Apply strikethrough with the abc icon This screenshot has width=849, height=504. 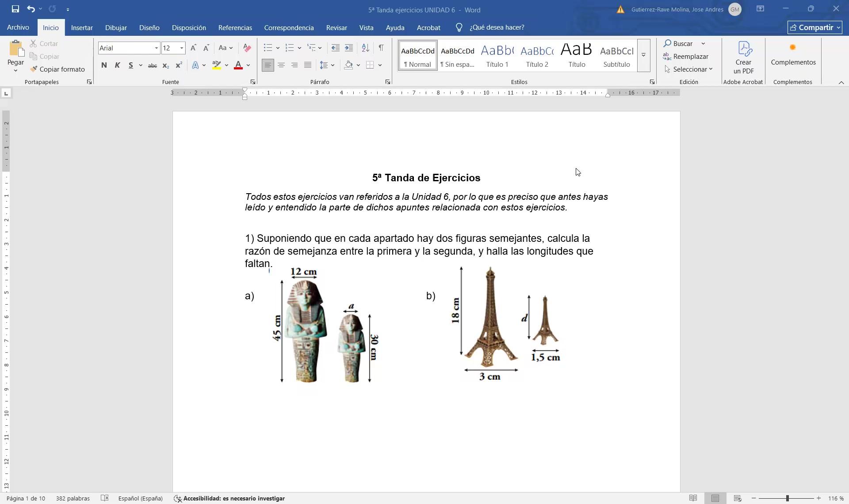[152, 65]
